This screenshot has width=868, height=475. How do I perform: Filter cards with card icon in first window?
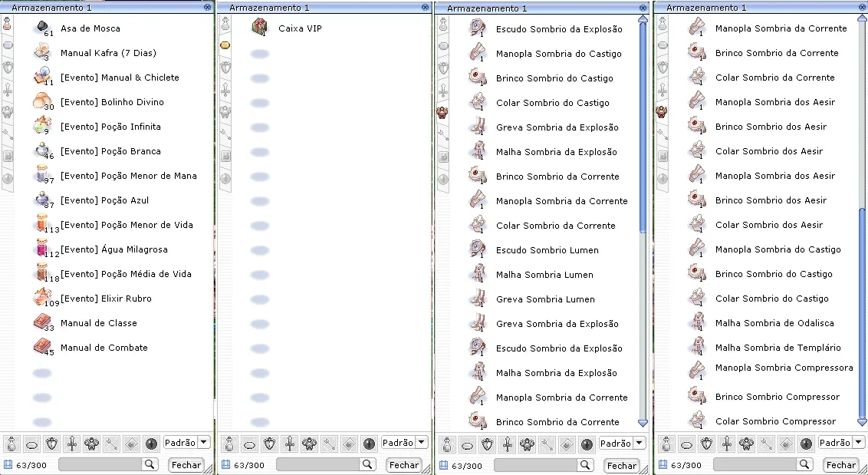(x=131, y=444)
